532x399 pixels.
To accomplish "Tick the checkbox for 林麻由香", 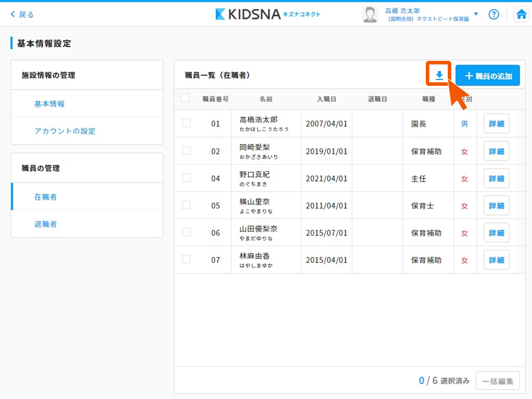I will pyautogui.click(x=186, y=259).
